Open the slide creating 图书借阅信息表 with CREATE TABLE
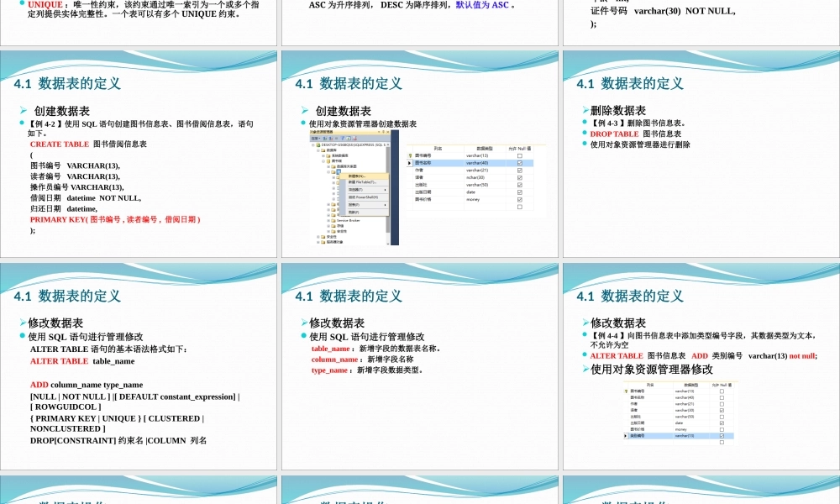This screenshot has width=840, height=504. (139, 155)
